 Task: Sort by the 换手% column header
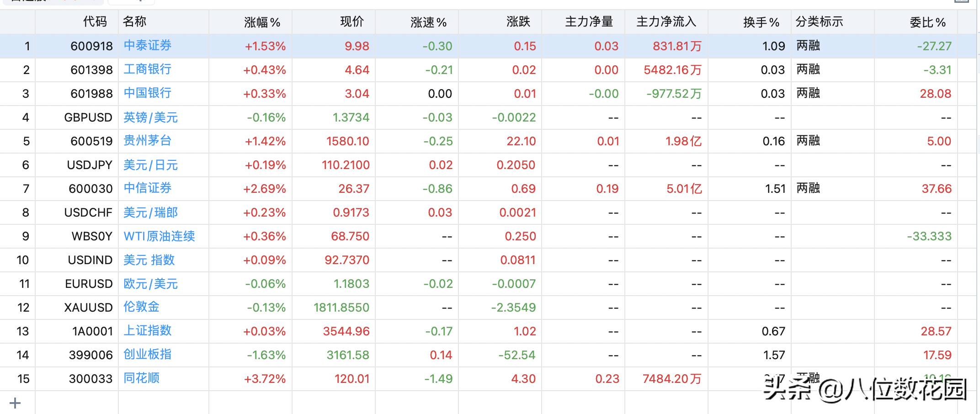pos(761,22)
